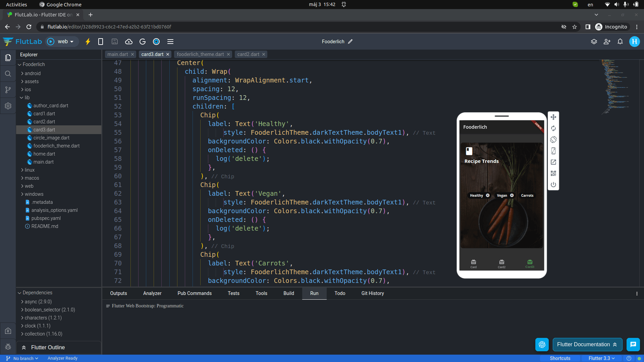Open the settings gear in sidebar

pyautogui.click(x=8, y=106)
